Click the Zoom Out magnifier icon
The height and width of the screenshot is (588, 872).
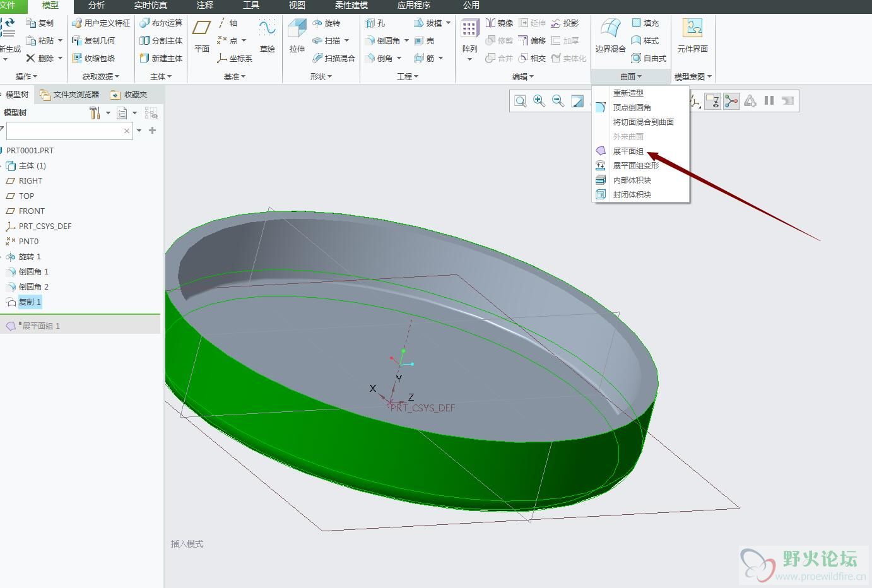[x=558, y=101]
